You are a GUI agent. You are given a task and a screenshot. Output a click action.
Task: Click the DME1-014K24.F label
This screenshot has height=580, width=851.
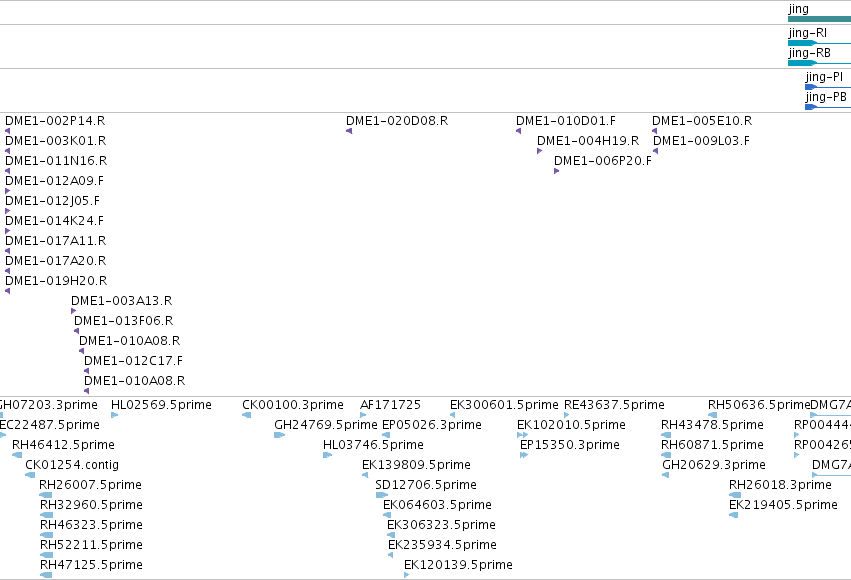[x=54, y=221]
